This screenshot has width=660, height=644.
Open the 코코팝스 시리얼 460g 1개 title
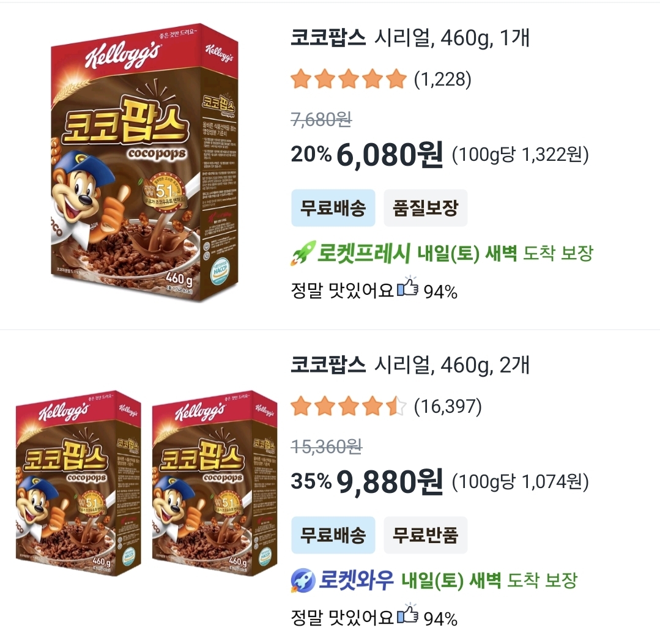[410, 38]
